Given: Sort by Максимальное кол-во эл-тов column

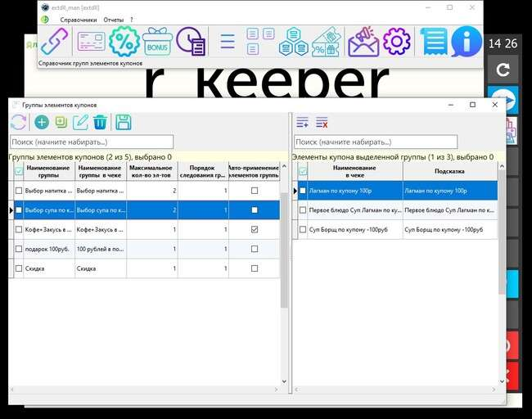Looking at the screenshot, I should tap(151, 171).
